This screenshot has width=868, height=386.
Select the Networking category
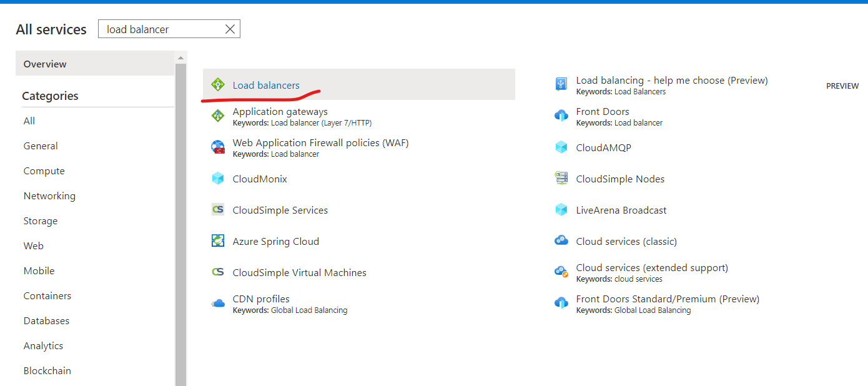point(49,195)
